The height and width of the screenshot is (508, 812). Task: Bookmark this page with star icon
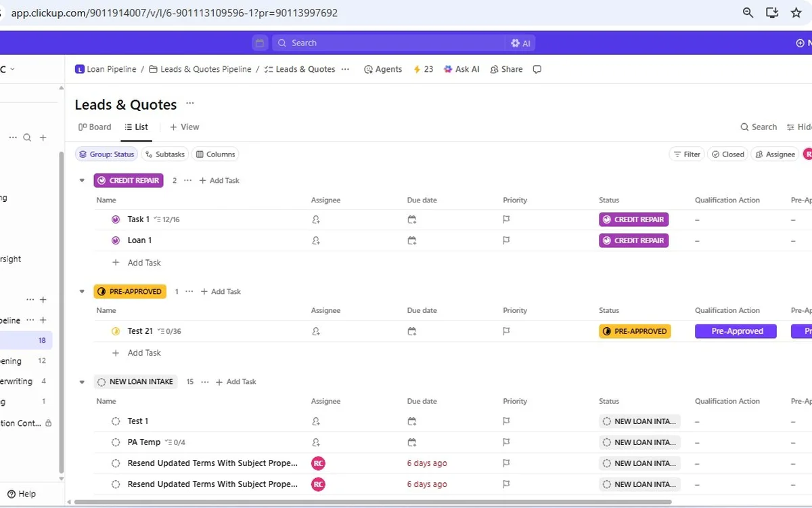[x=796, y=13]
